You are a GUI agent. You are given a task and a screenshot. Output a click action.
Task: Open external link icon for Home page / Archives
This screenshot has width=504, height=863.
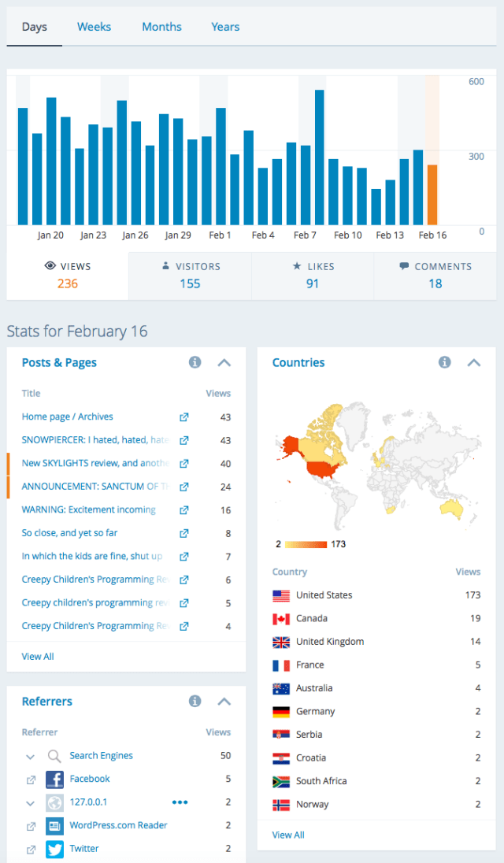(x=184, y=417)
